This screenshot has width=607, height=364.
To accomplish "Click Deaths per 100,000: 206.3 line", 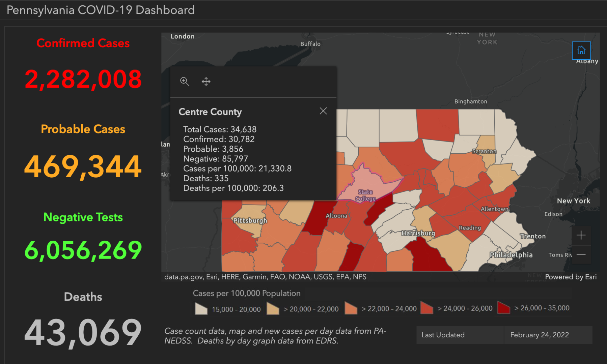I will 233,188.
